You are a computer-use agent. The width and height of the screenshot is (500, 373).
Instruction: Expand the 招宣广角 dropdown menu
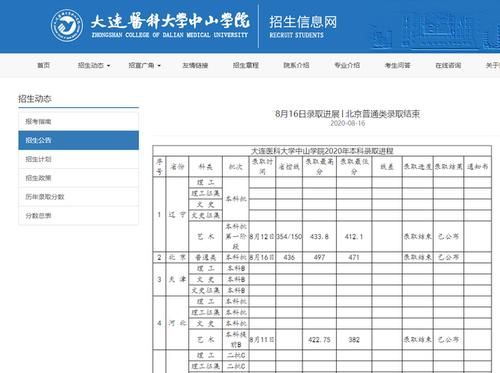(144, 65)
